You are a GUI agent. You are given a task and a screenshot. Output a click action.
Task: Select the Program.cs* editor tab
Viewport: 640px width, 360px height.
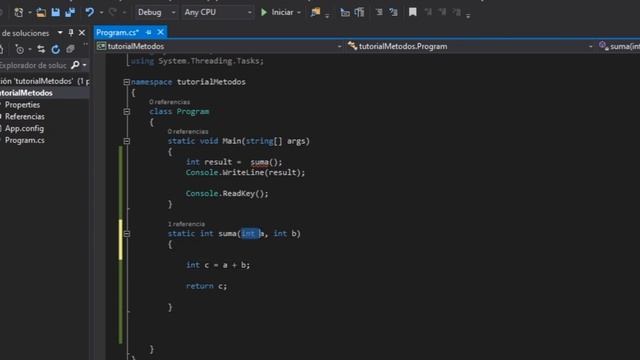[x=118, y=32]
